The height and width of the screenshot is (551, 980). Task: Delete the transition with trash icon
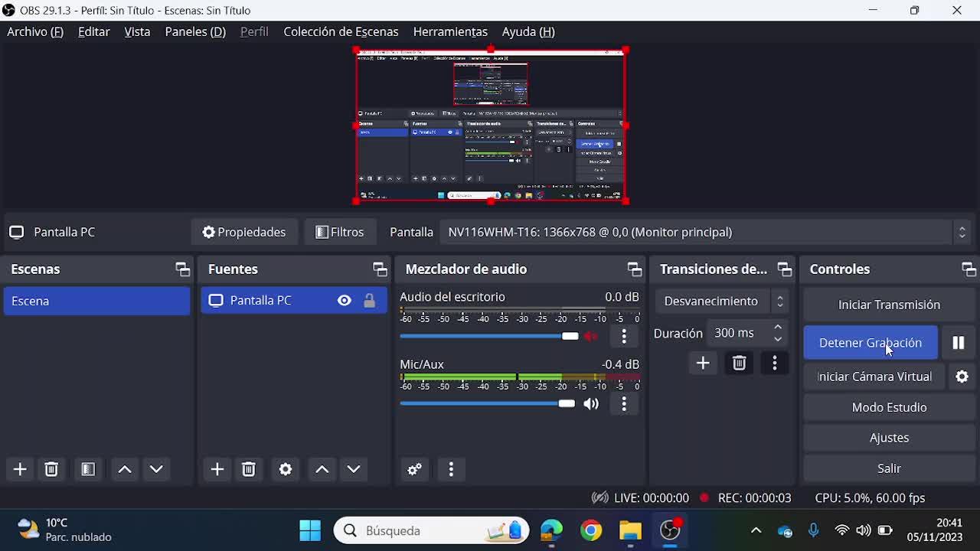click(x=739, y=364)
